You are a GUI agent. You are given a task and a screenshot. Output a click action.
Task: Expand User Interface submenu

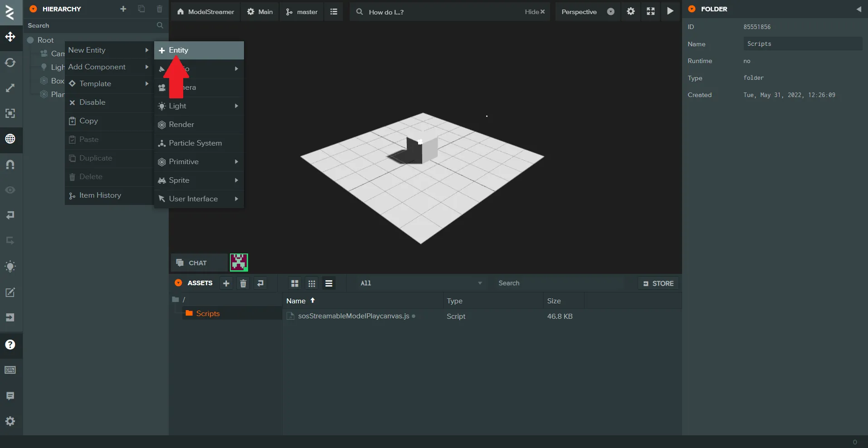[x=199, y=199]
